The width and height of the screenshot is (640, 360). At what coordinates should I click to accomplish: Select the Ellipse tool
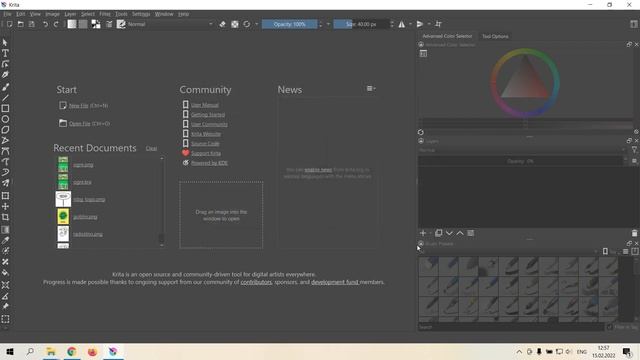pyautogui.click(x=5, y=119)
